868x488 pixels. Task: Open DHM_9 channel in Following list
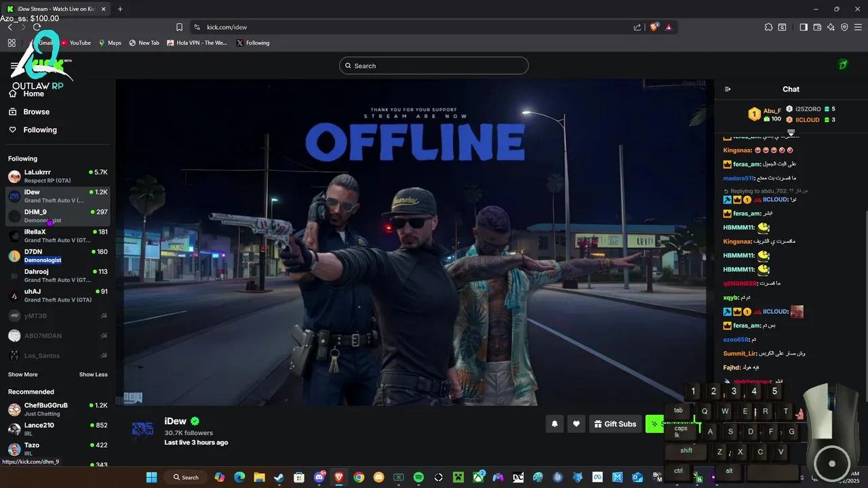click(58, 216)
